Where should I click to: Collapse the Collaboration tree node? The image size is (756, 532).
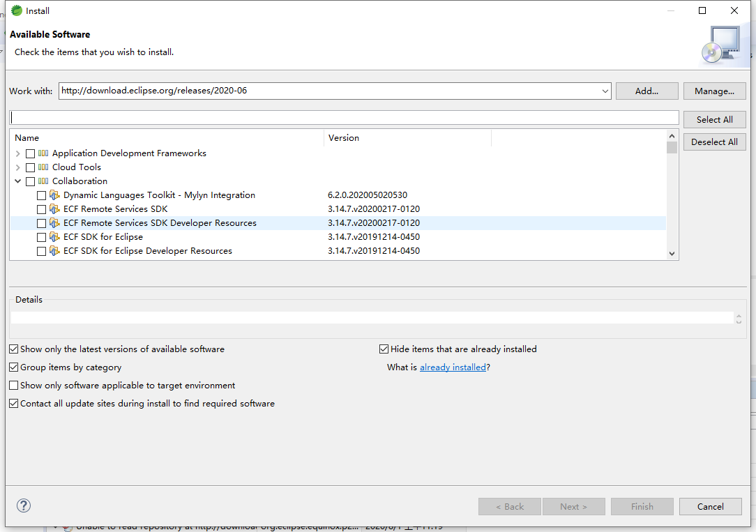pyautogui.click(x=18, y=181)
